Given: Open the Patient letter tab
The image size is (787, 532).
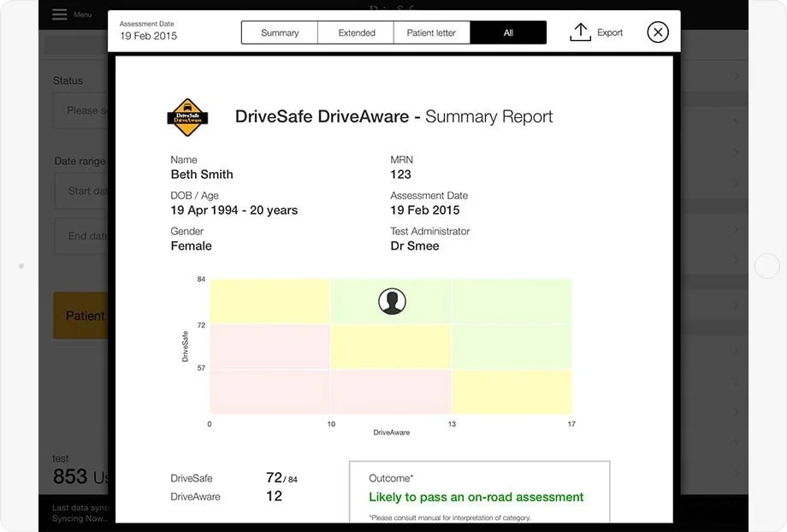Looking at the screenshot, I should coord(432,32).
